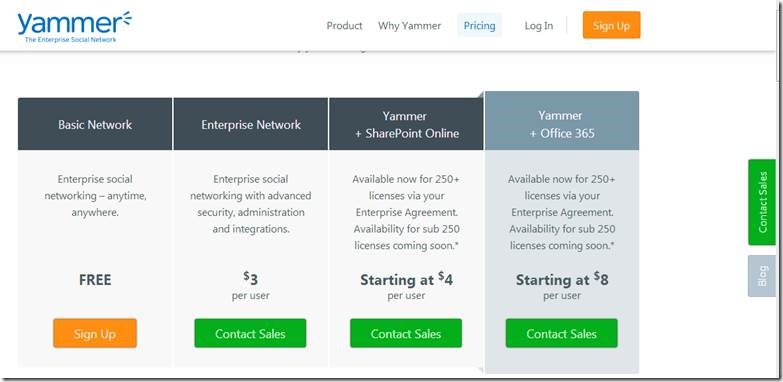Contact Sales for Yammer + Office 365
783x382 pixels.
point(562,333)
